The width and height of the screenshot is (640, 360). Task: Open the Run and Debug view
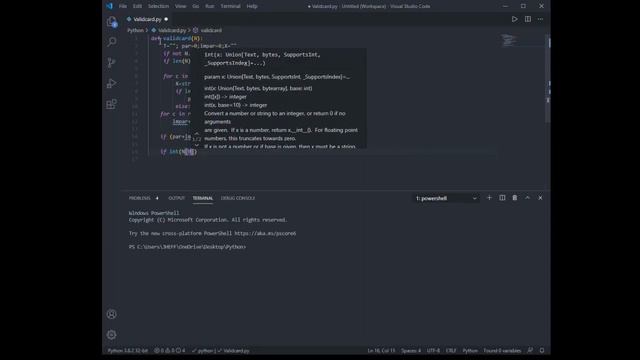pos(111,83)
